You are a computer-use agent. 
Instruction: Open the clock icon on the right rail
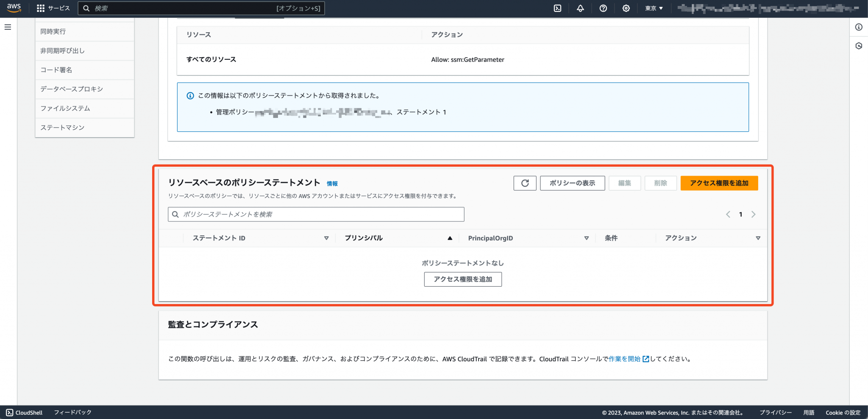(859, 46)
